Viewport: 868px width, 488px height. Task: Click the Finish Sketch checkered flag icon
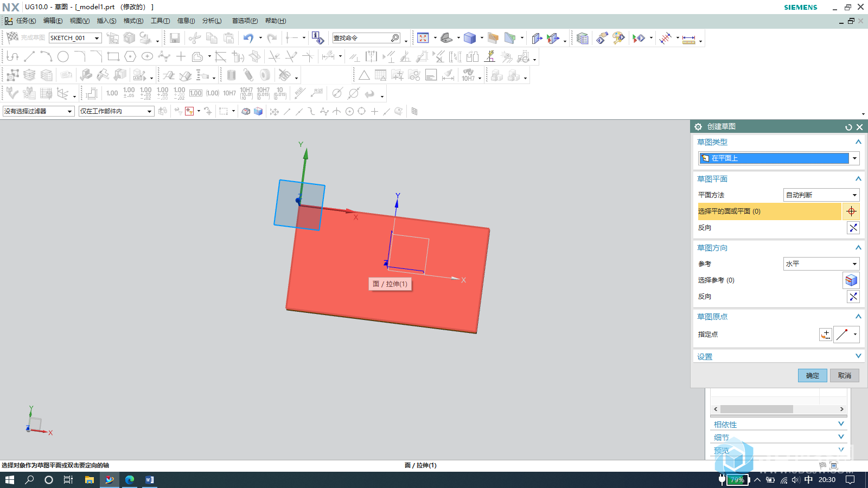point(12,37)
